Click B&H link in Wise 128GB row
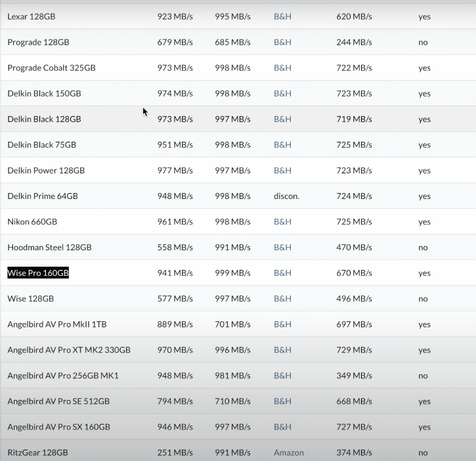The height and width of the screenshot is (461, 476). (282, 299)
